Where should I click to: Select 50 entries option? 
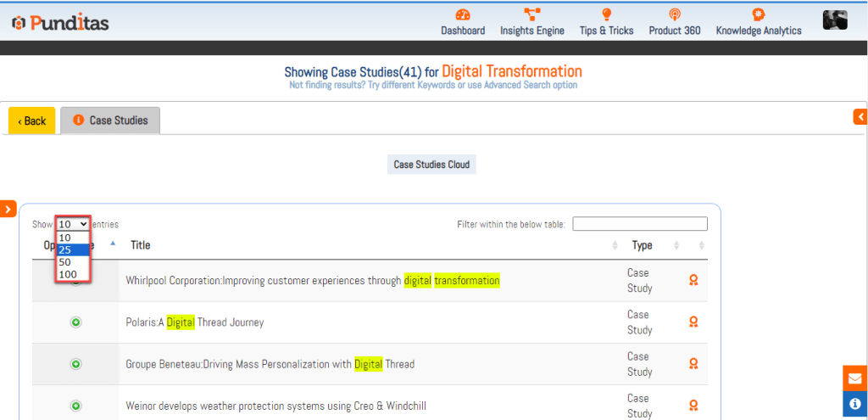pyautogui.click(x=65, y=262)
